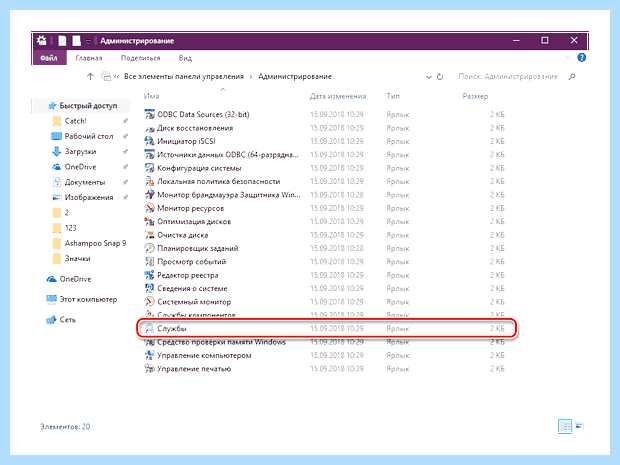Select Быстрый доступ in navigation pane
Viewport: 620px width, 465px height.
[x=88, y=106]
